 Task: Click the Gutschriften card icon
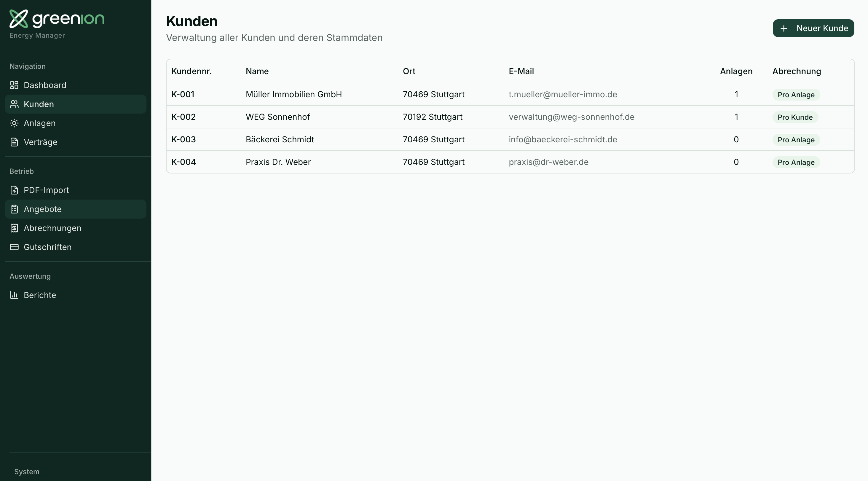14,247
